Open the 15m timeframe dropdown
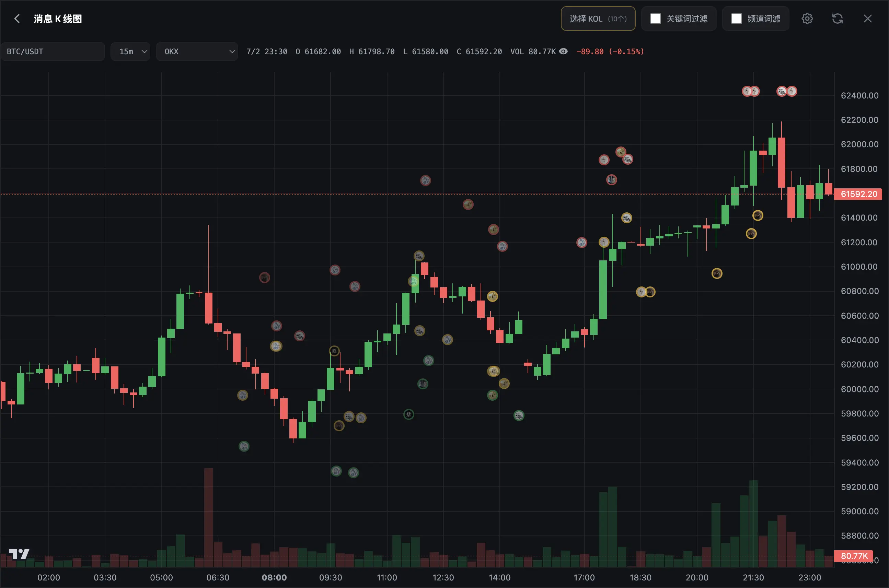 click(x=130, y=51)
